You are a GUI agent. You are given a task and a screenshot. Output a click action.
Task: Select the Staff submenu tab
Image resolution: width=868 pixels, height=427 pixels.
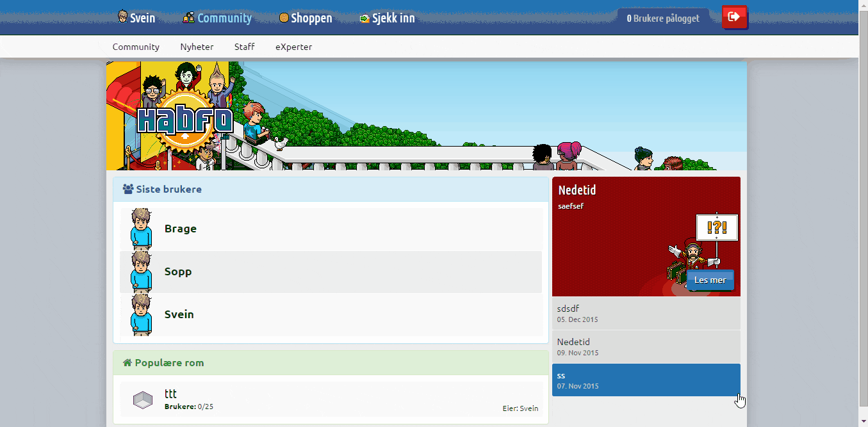pos(244,47)
